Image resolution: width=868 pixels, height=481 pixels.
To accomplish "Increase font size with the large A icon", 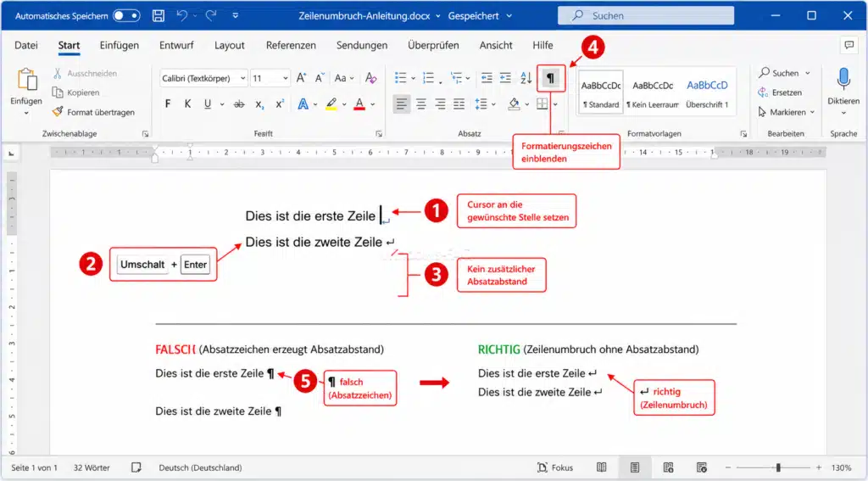I will click(x=301, y=78).
